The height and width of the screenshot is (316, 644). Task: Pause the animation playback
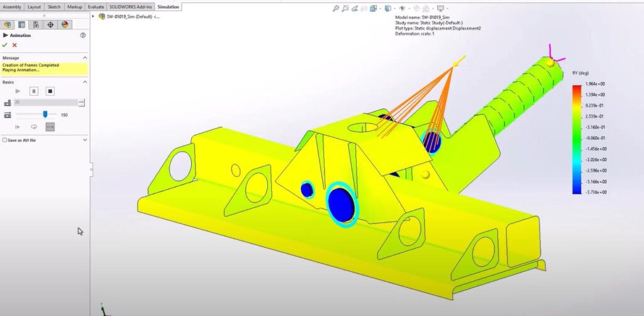tap(35, 91)
